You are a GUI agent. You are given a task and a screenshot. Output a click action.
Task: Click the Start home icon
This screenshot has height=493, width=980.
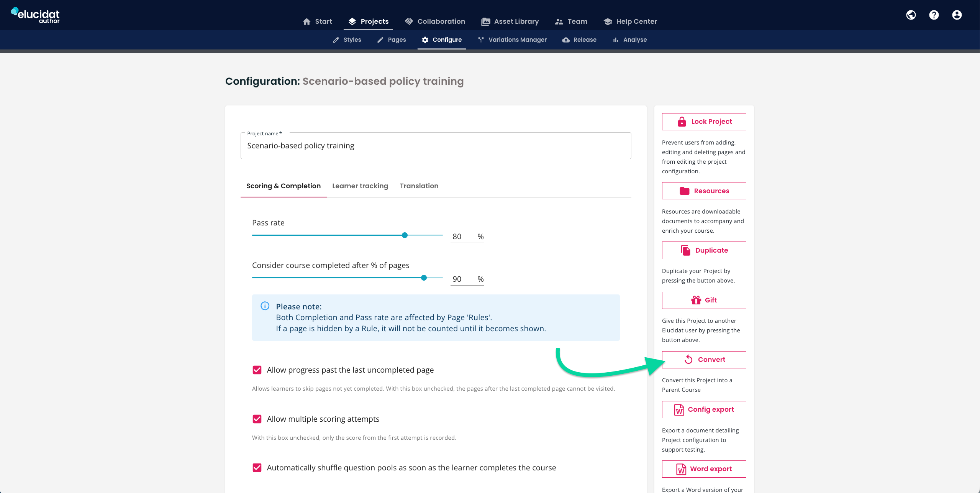[306, 21]
